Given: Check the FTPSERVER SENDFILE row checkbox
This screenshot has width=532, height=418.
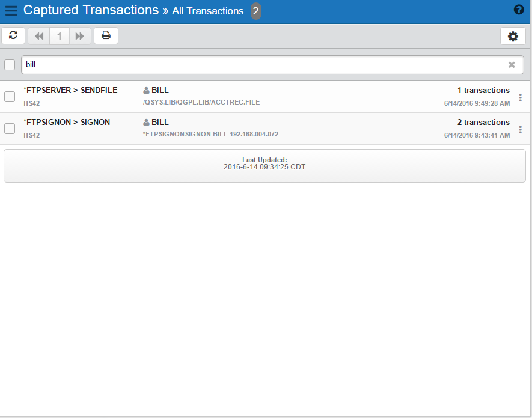Looking at the screenshot, I should click(x=10, y=97).
